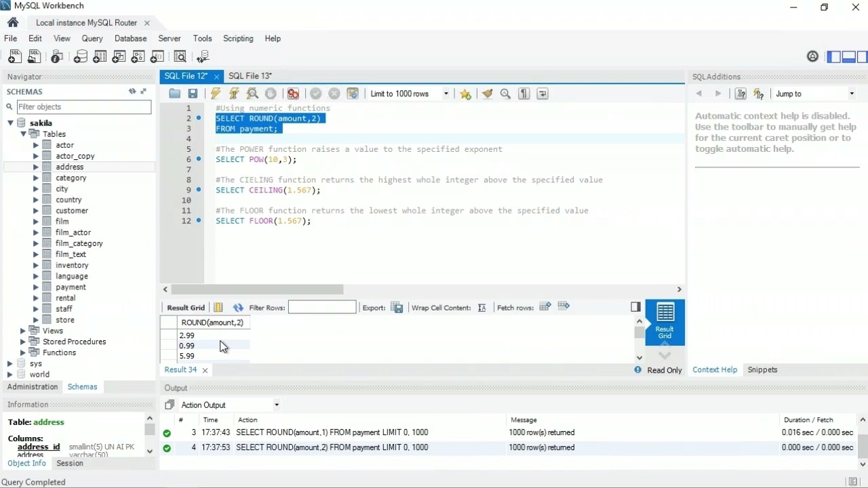Expand the payment table
This screenshot has width=868, height=488.
pos(36,287)
